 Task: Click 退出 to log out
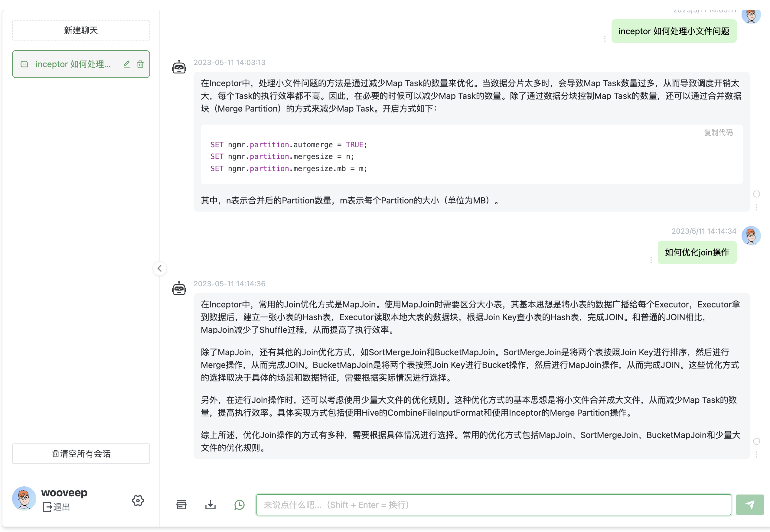[x=57, y=507]
